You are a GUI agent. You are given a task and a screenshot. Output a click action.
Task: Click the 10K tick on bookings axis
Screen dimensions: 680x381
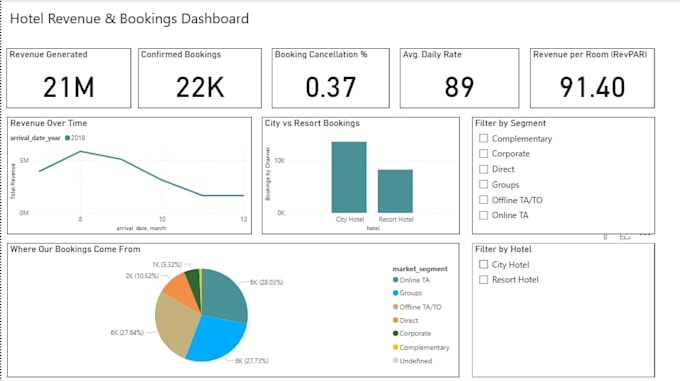[x=279, y=160]
